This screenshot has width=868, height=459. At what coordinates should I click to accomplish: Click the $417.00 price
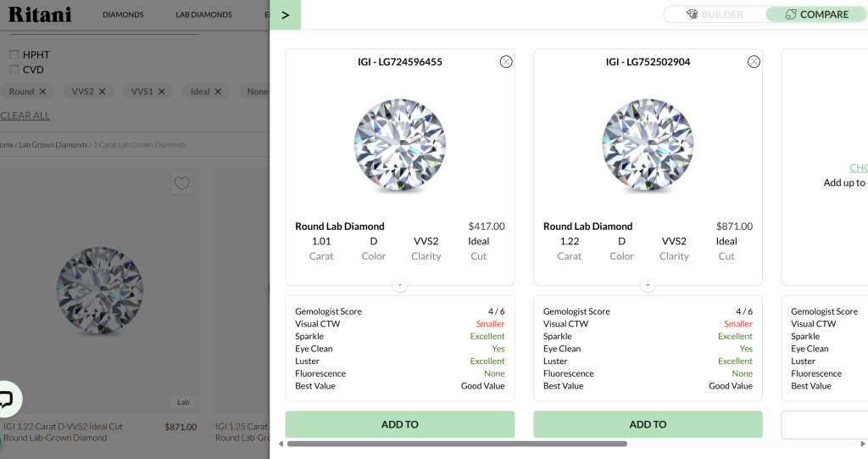(486, 227)
